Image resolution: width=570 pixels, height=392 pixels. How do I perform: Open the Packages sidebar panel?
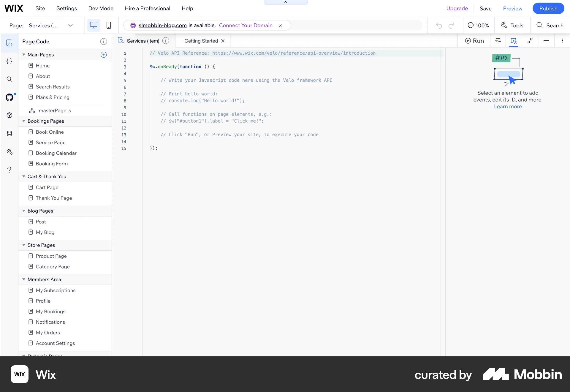pos(9,115)
